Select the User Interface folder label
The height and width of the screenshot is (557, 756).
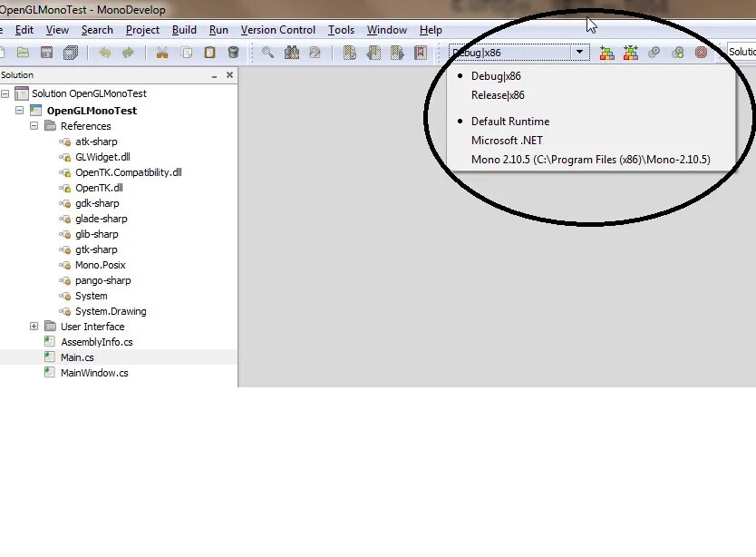tap(92, 327)
